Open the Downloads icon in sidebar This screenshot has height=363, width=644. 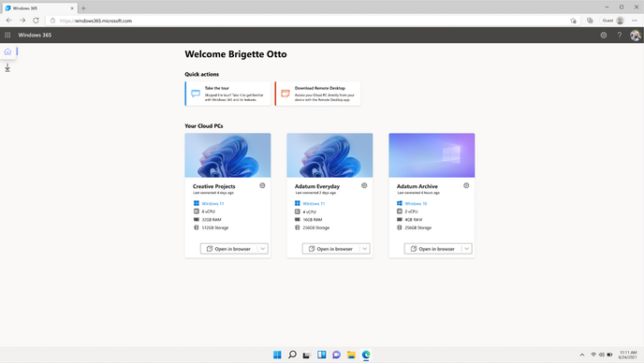pyautogui.click(x=7, y=67)
